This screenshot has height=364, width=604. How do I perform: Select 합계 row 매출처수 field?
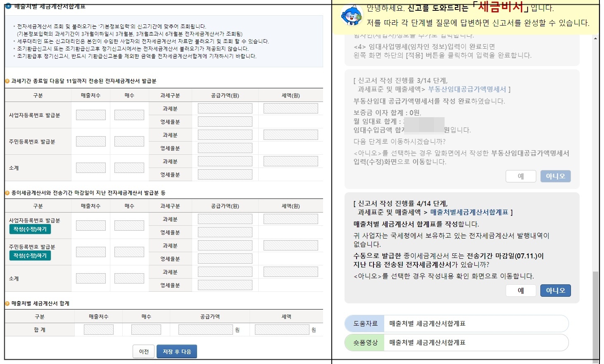coord(99,329)
